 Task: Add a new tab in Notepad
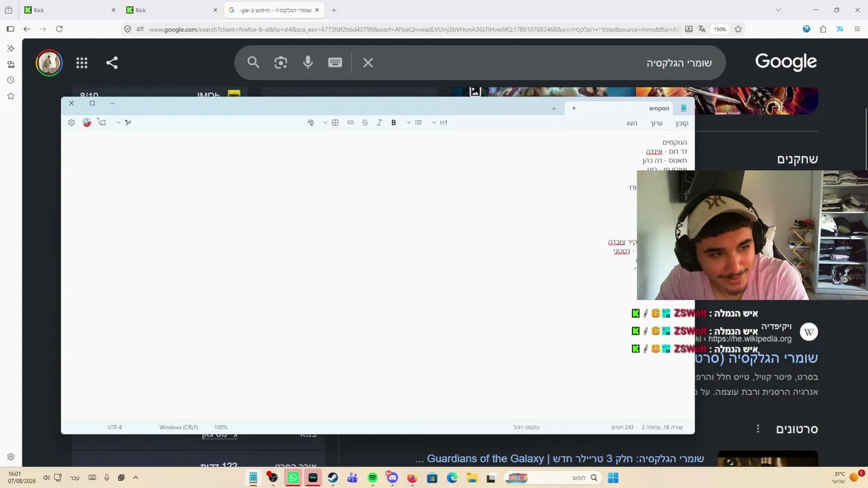click(553, 108)
